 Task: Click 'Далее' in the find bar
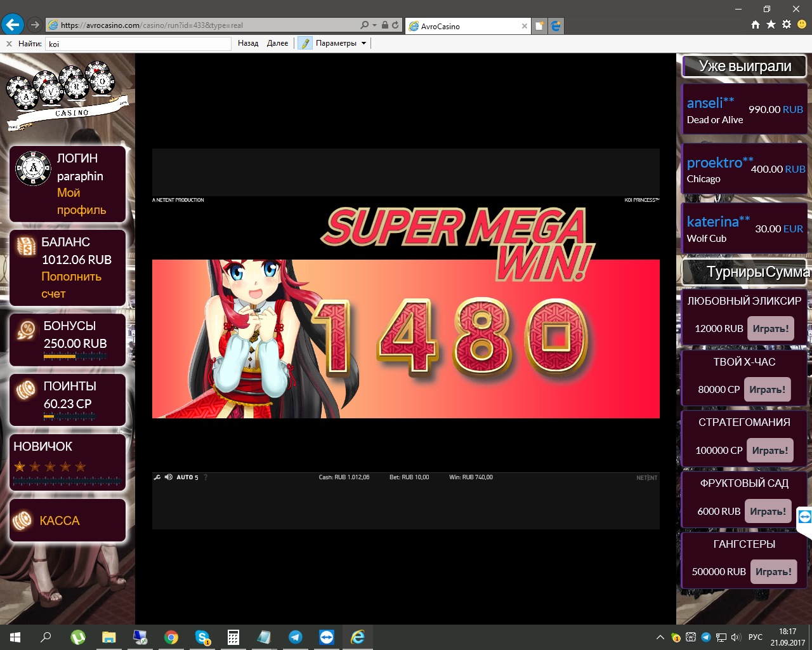coord(277,43)
